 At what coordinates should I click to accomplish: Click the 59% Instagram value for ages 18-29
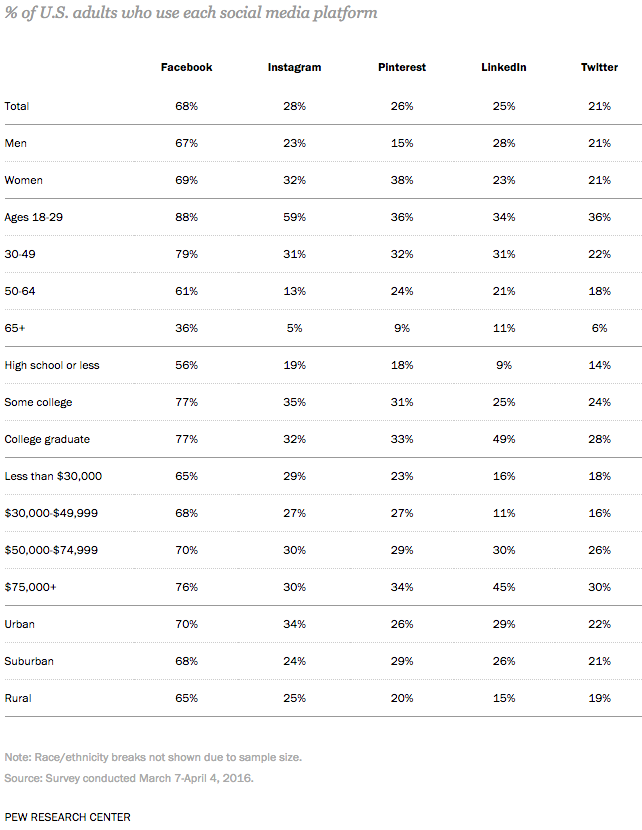pos(294,217)
